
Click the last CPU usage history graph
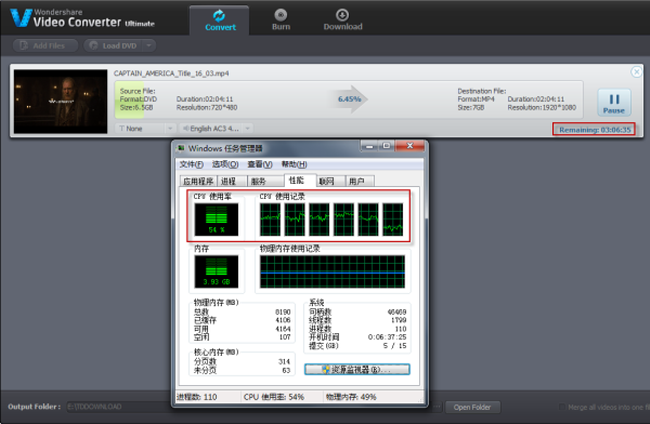point(393,220)
